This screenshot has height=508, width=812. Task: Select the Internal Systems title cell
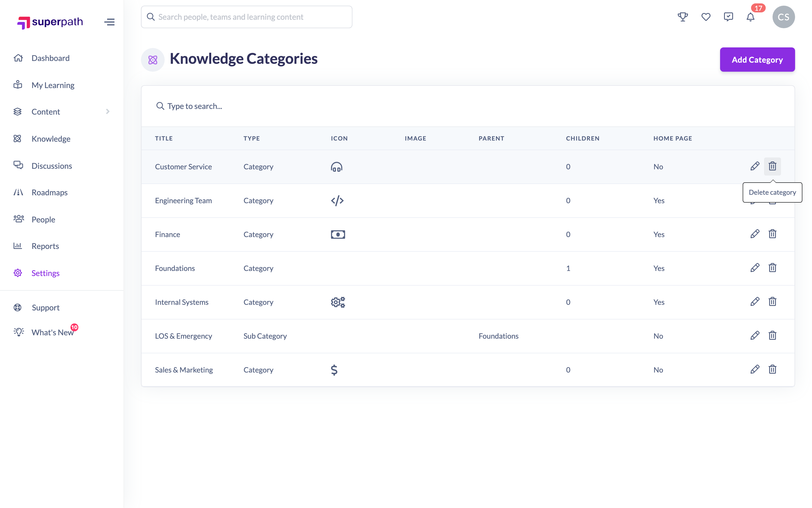(182, 302)
